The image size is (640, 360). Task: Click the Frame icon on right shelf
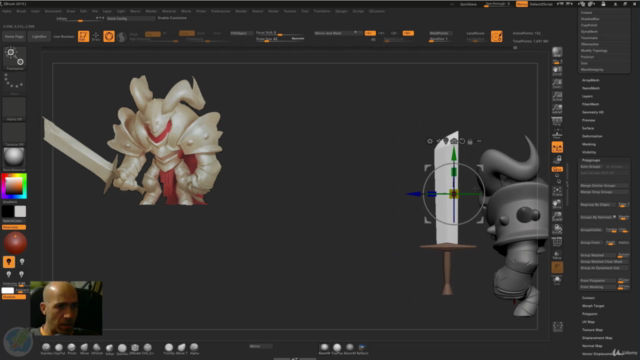[557, 192]
